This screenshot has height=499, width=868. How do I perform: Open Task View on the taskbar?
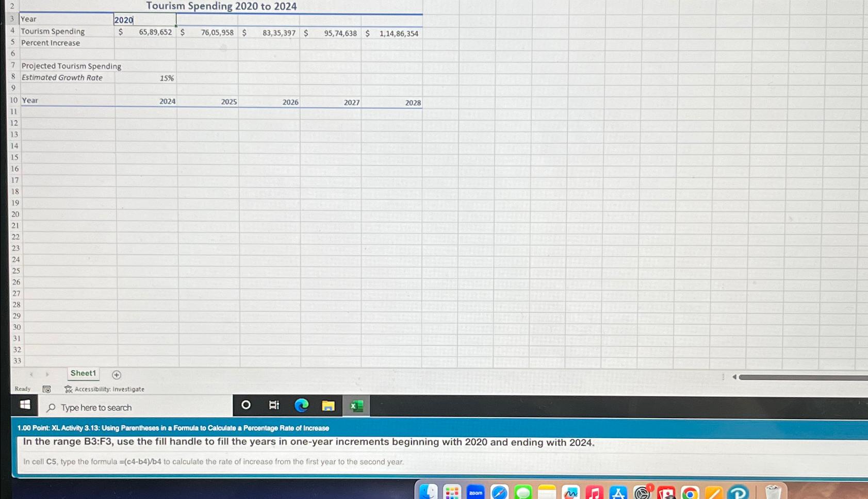pos(274,405)
